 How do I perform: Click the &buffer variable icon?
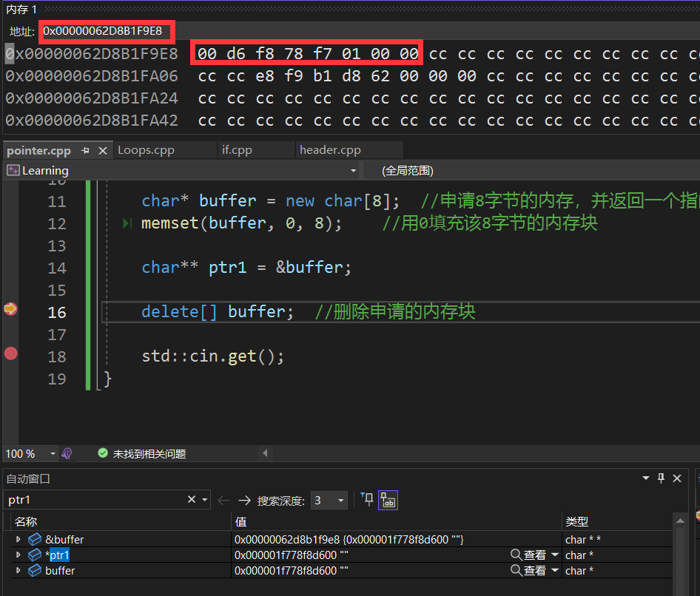point(35,539)
